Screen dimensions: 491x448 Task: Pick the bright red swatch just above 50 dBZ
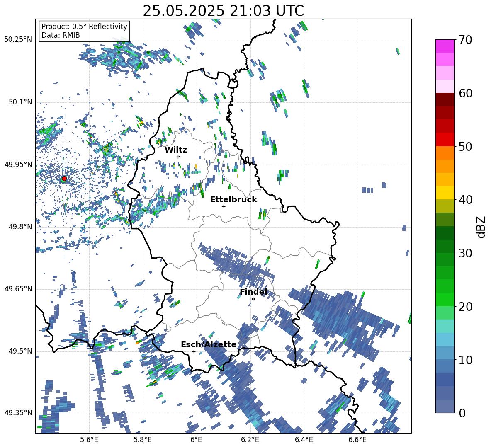click(445, 140)
